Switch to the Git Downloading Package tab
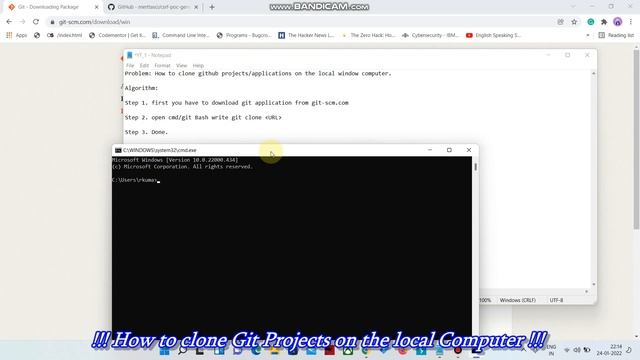This screenshot has width=640, height=360. [x=53, y=7]
